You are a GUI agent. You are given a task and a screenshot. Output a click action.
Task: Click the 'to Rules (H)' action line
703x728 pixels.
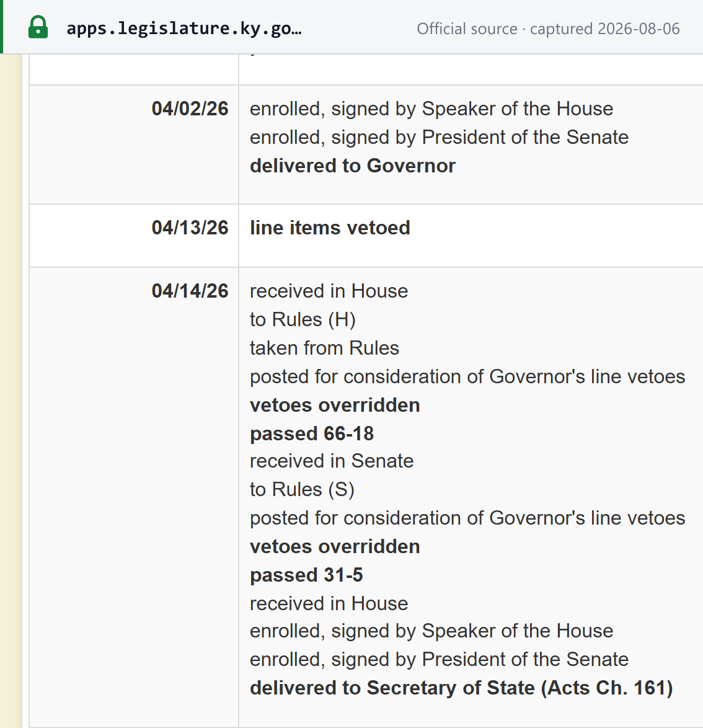tap(303, 320)
